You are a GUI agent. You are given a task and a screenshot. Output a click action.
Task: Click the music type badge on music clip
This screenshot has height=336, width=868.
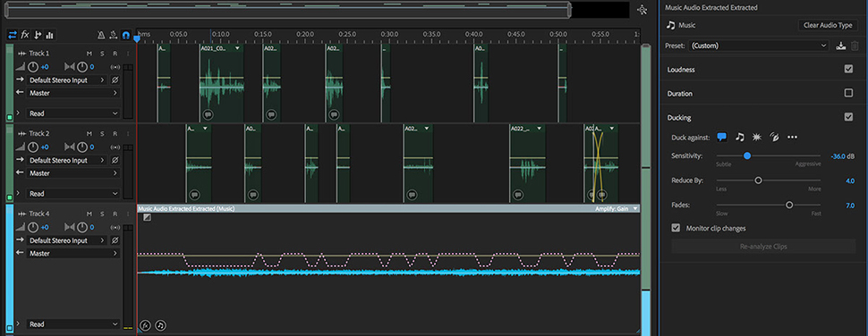(160, 325)
